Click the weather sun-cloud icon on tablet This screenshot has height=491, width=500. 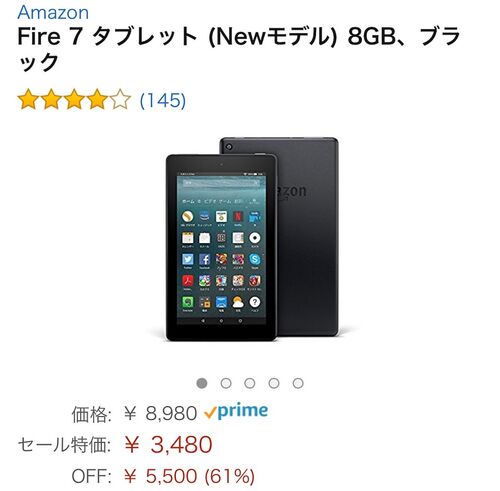(x=238, y=302)
